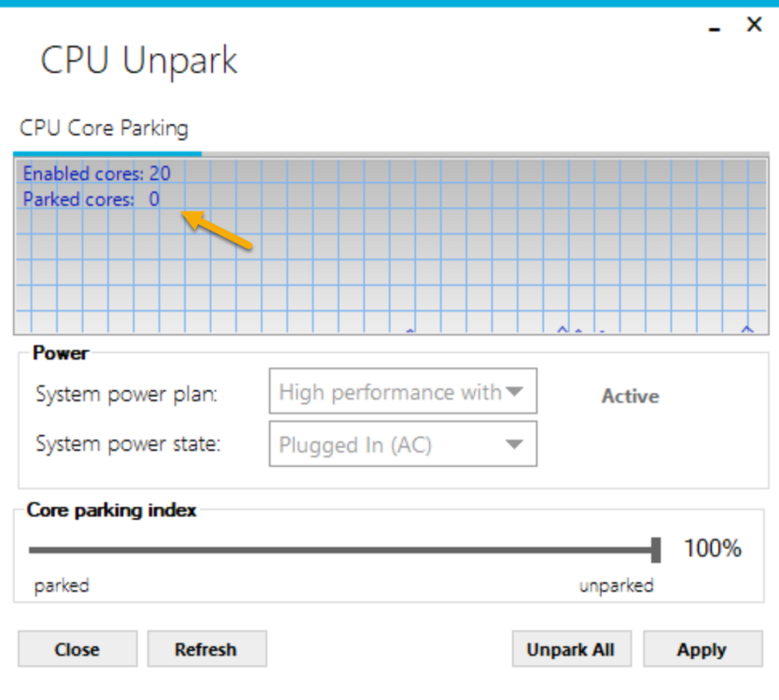
Task: Click the CPU Unpark title heading
Action: [139, 61]
